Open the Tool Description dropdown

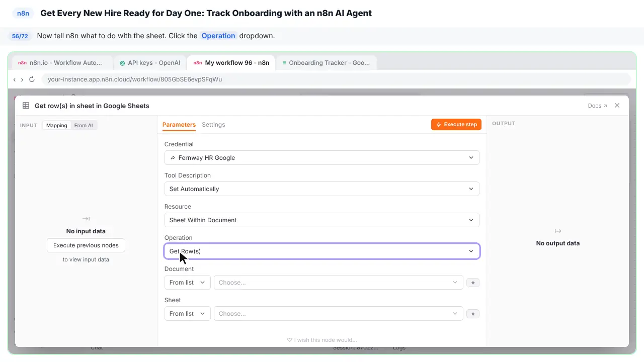(321, 189)
